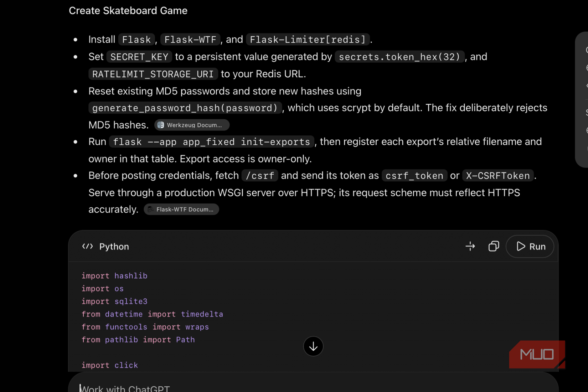Viewport: 588px width, 392px height.
Task: Copy the Python code with the copy icon
Action: [x=494, y=246]
